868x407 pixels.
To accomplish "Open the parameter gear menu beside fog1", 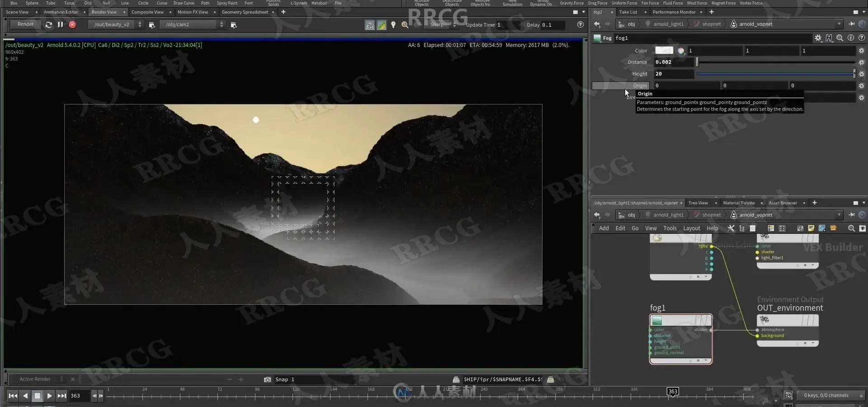I will coord(818,38).
